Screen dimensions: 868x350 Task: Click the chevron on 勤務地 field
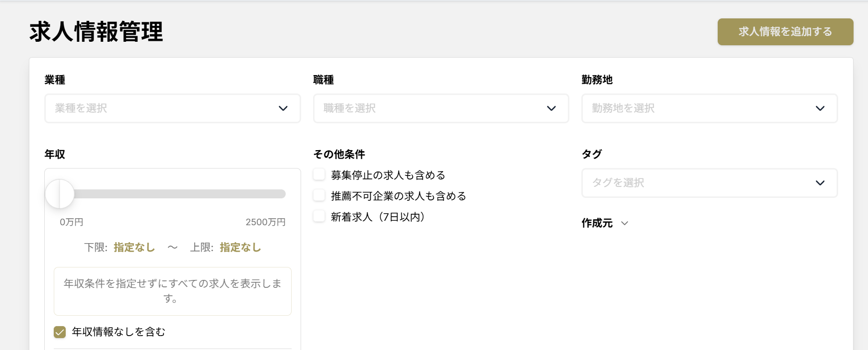821,108
